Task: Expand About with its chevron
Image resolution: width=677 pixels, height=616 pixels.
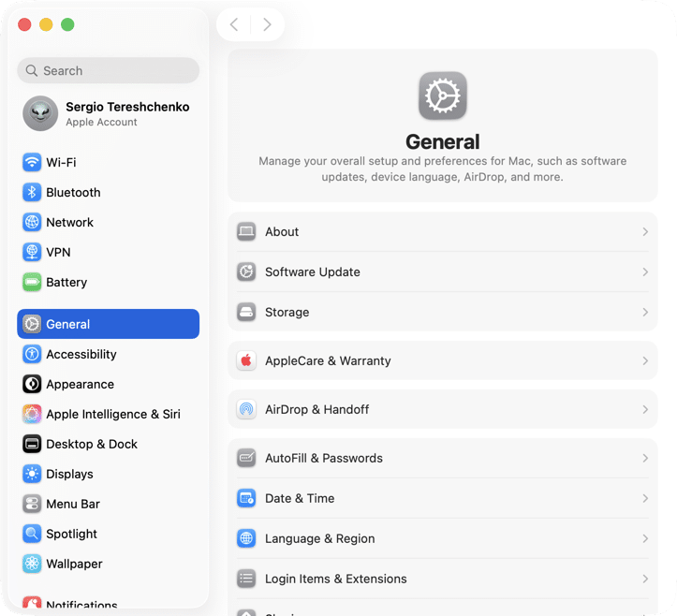Action: [645, 232]
